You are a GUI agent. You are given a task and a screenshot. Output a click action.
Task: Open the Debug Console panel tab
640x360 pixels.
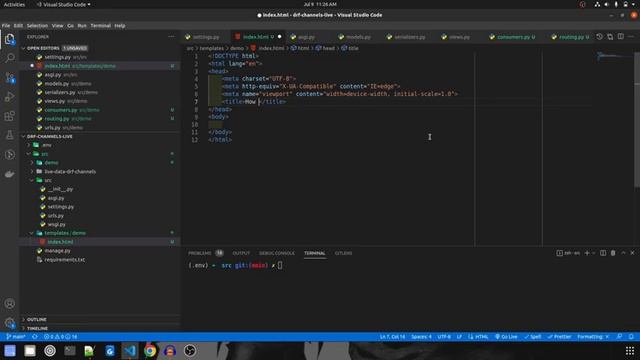(x=277, y=253)
